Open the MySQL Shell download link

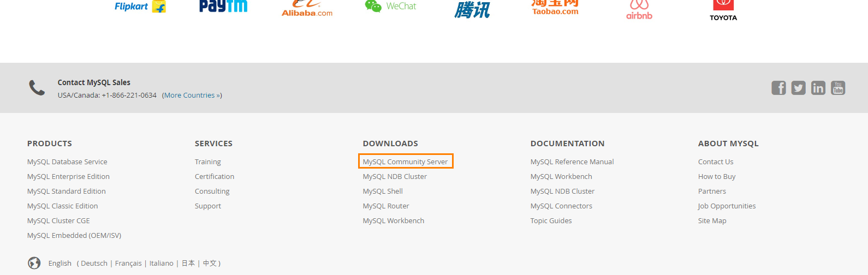coord(383,191)
